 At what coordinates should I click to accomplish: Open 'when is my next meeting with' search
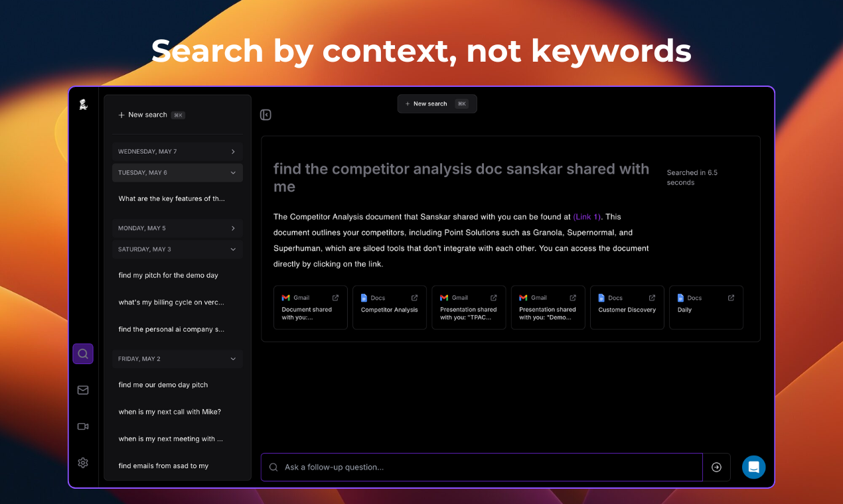(x=171, y=439)
